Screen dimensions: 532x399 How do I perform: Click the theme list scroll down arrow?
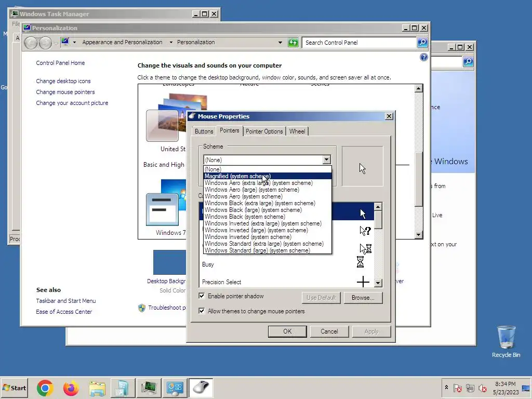(419, 235)
